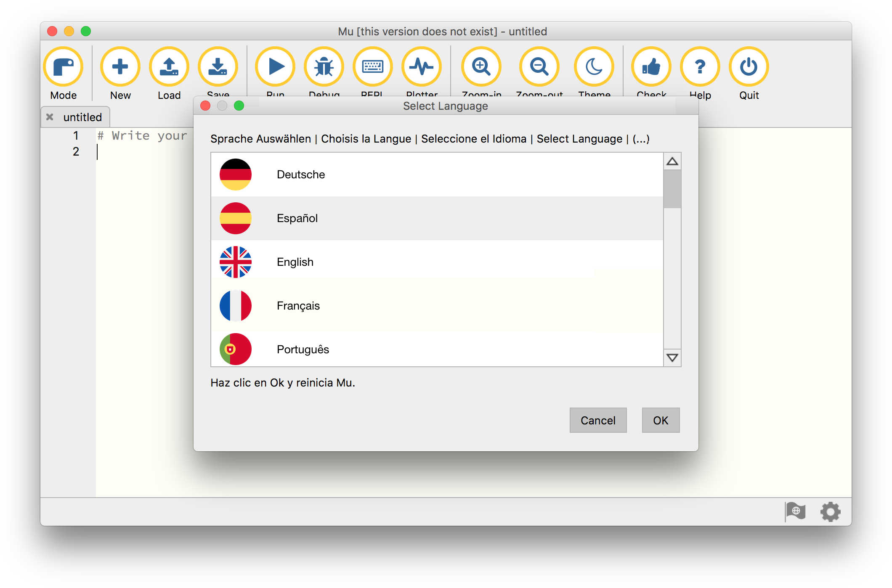Image resolution: width=892 pixels, height=588 pixels.
Task: Select English as the language
Action: click(295, 262)
